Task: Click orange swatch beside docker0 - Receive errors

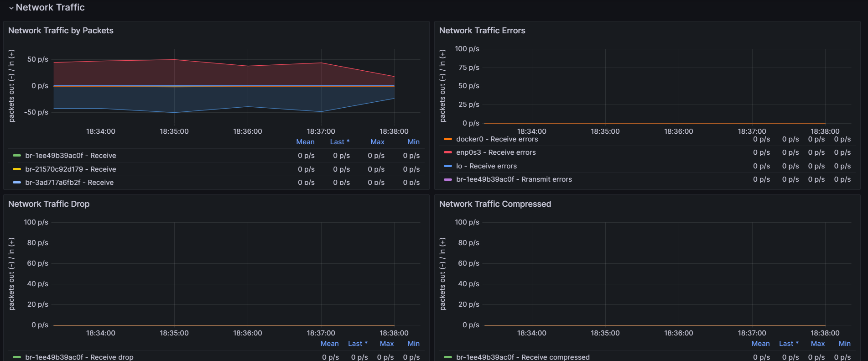Action: pyautogui.click(x=448, y=139)
